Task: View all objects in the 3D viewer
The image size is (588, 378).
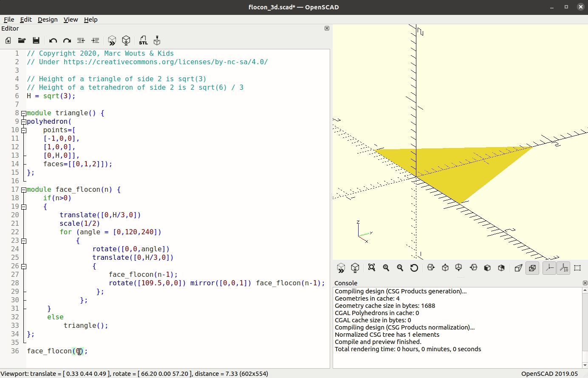Action: click(372, 268)
